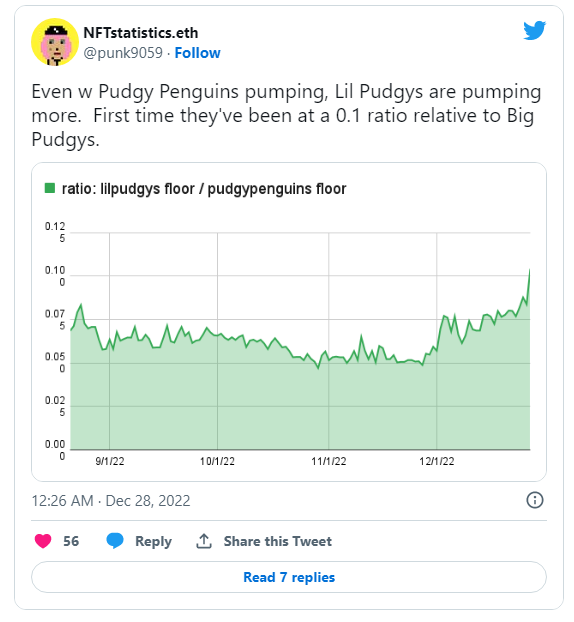Click the chart peak at the far right
Screen dimensions: 574x622
click(530, 271)
